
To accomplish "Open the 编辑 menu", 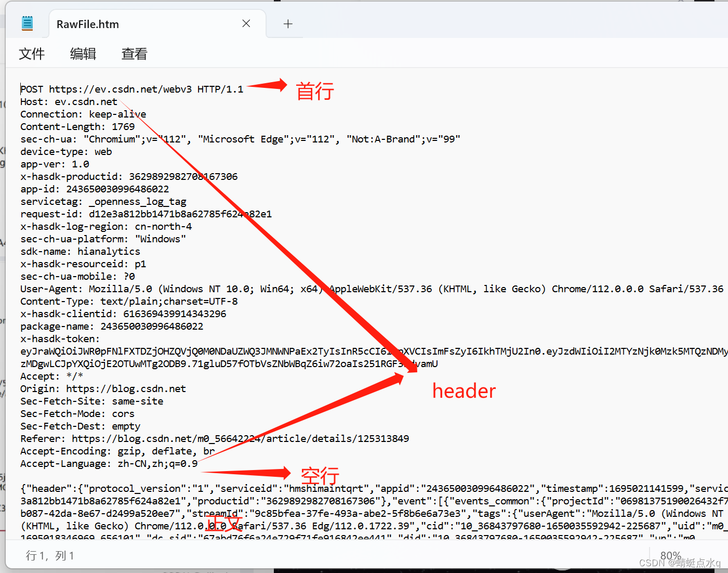I will pos(83,54).
